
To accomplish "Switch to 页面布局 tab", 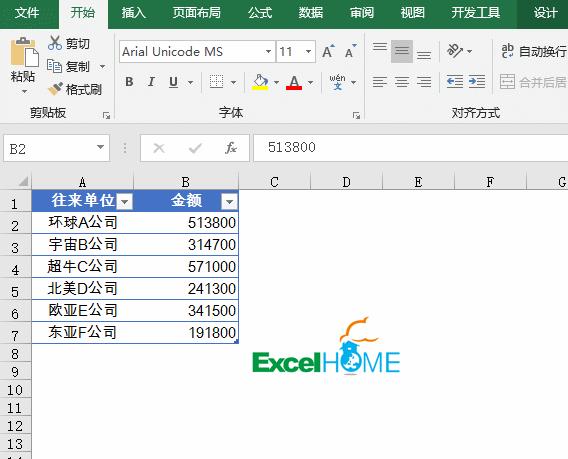I will pos(197,13).
